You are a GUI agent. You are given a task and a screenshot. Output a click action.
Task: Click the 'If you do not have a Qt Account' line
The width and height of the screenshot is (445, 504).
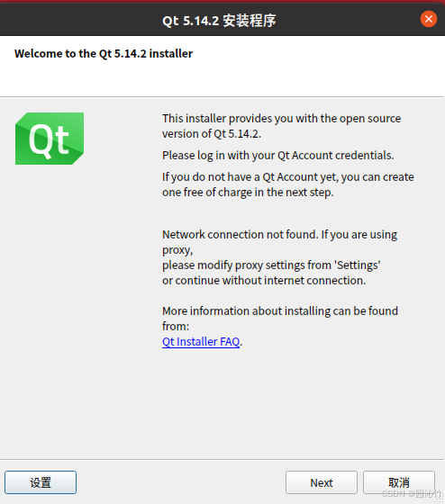pyautogui.click(x=288, y=177)
